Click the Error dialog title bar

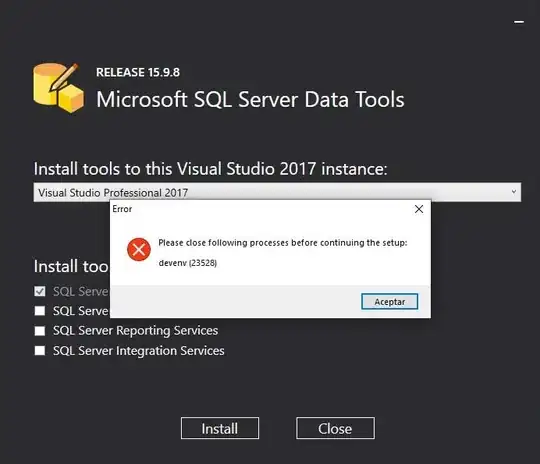[261, 209]
